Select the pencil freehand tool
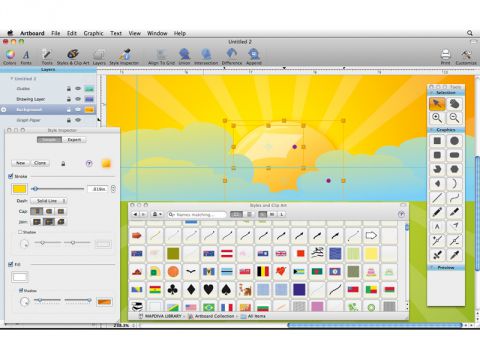The height and width of the screenshot is (360, 480). point(437,212)
